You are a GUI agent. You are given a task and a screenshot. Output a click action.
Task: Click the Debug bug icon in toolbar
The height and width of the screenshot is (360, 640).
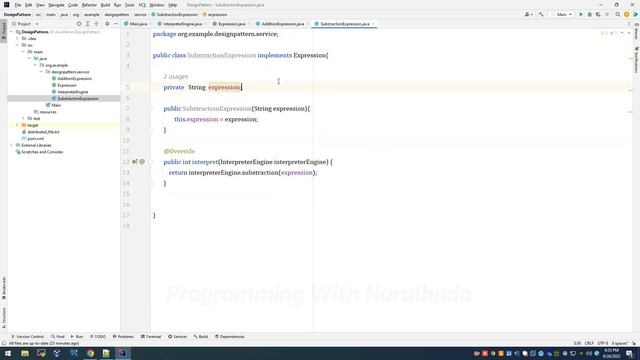coord(589,14)
